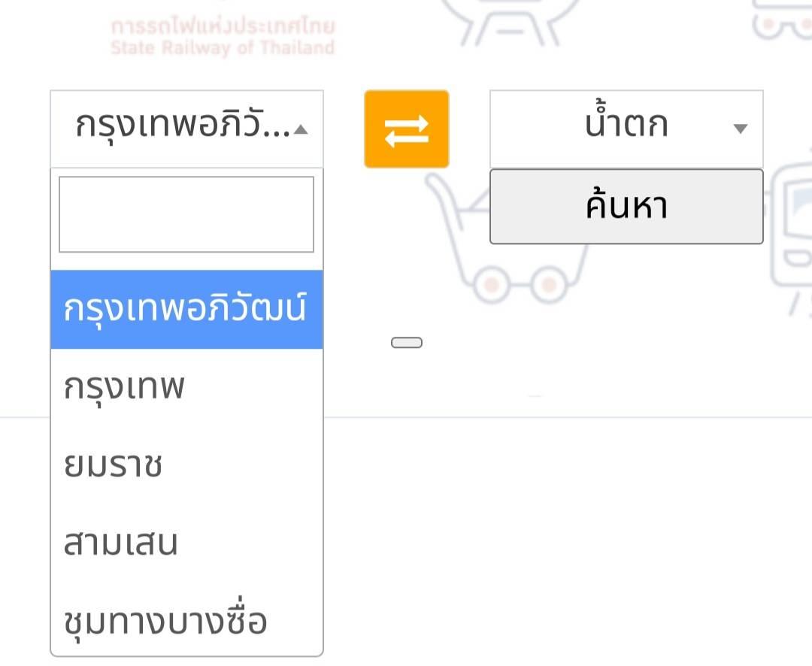
Task: Click the faded vehicle icon top-right corner
Action: (782, 20)
